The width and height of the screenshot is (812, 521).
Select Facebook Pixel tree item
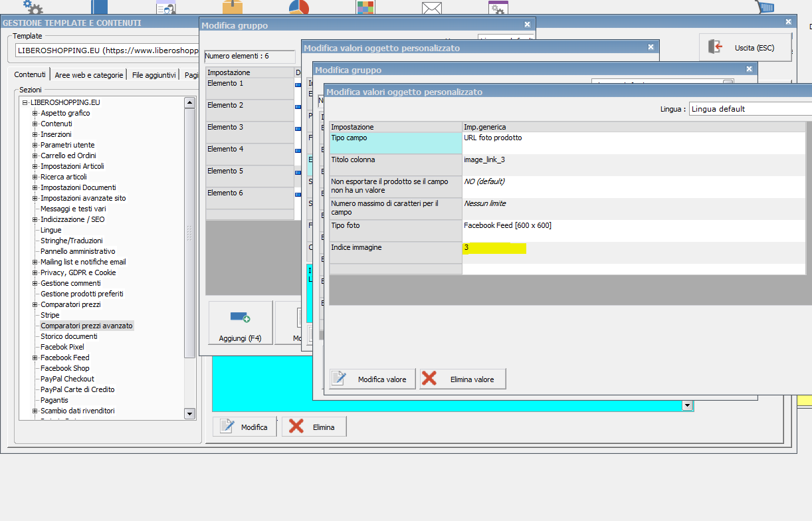tap(62, 347)
